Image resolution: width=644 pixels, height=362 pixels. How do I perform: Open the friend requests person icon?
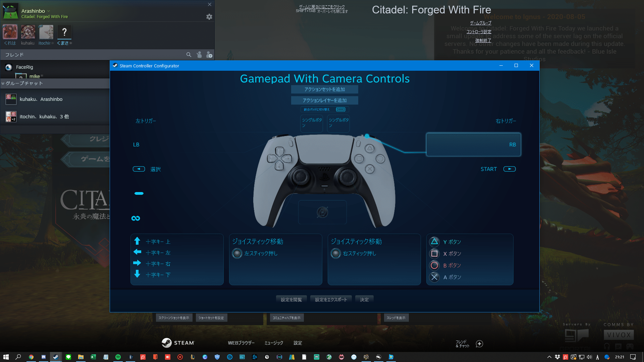(199, 55)
